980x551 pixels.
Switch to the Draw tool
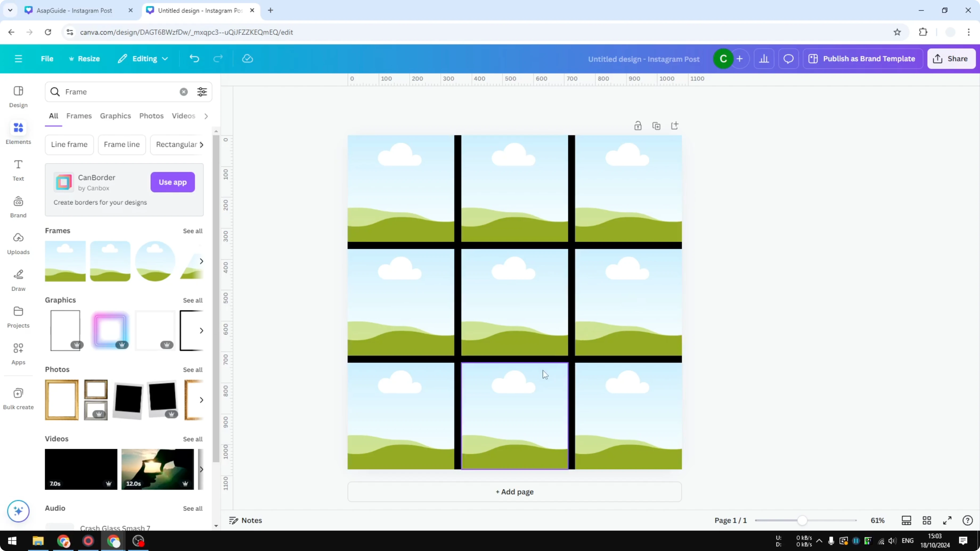[18, 280]
